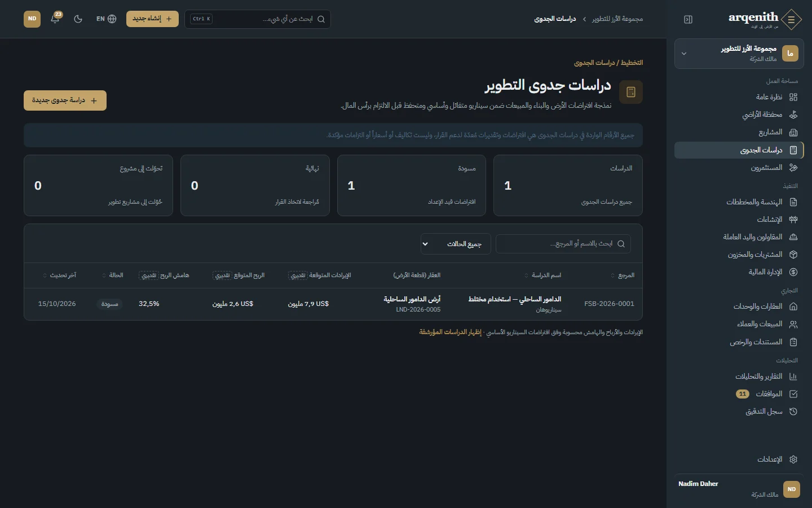Select the نهائية stat card
The width and height of the screenshot is (812, 508).
coord(255,185)
